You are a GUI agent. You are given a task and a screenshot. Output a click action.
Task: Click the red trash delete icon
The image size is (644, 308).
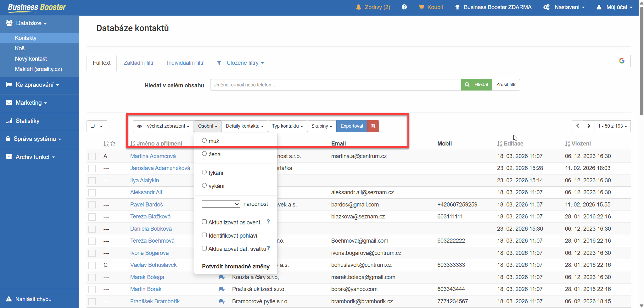(373, 126)
